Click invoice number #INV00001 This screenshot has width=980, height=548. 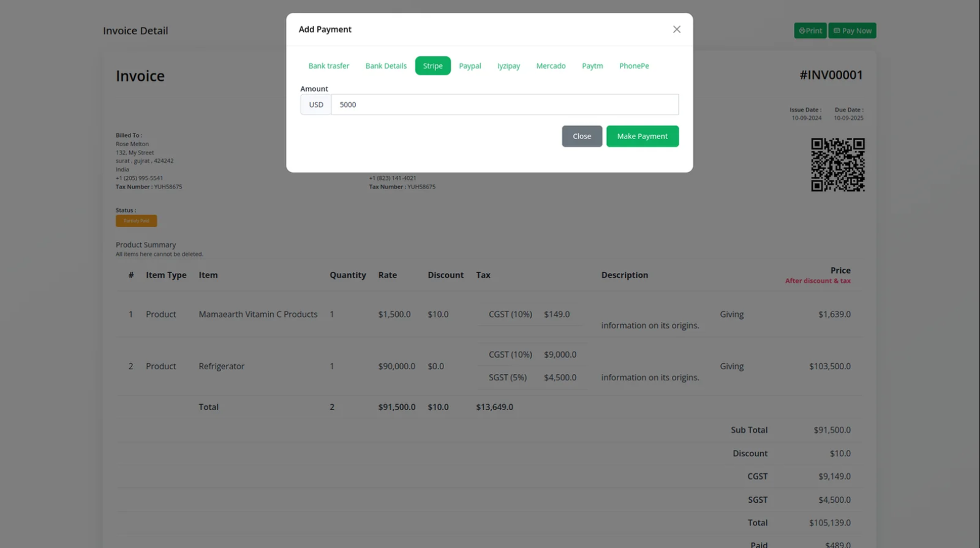pyautogui.click(x=831, y=75)
